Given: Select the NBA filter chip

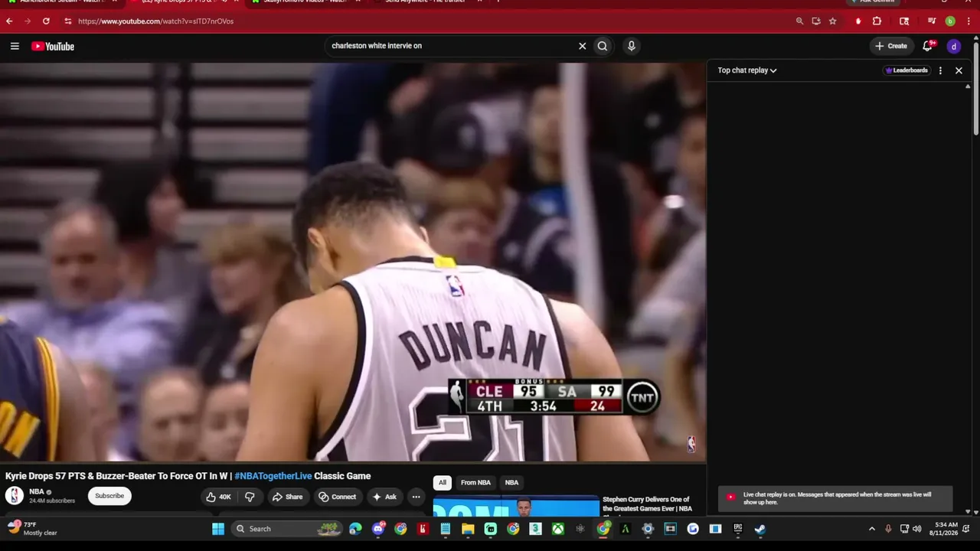Looking at the screenshot, I should point(511,483).
